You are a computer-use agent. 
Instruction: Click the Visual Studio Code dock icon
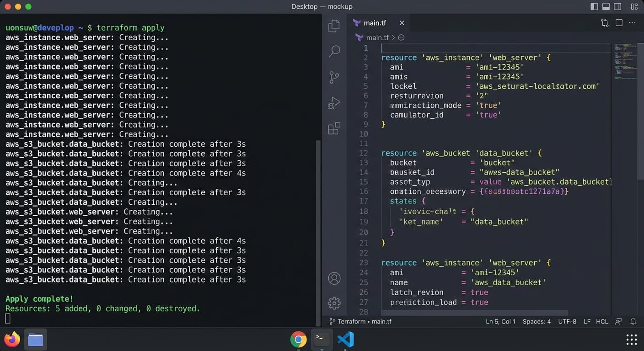pyautogui.click(x=345, y=339)
